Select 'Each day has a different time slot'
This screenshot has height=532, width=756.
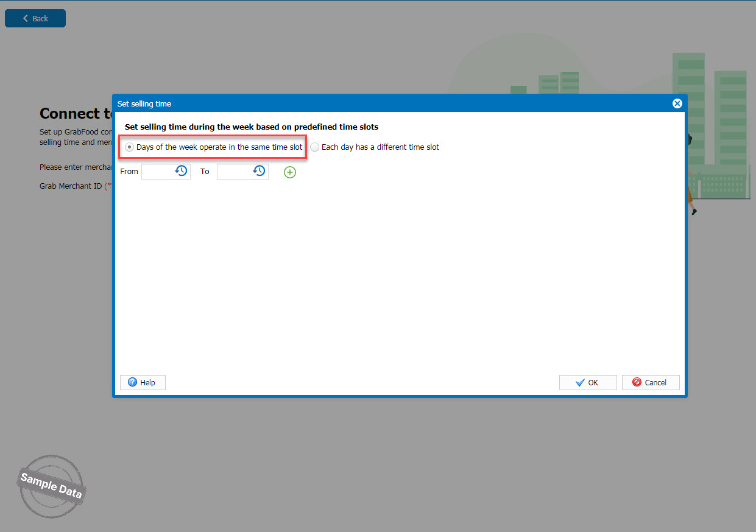pos(314,147)
